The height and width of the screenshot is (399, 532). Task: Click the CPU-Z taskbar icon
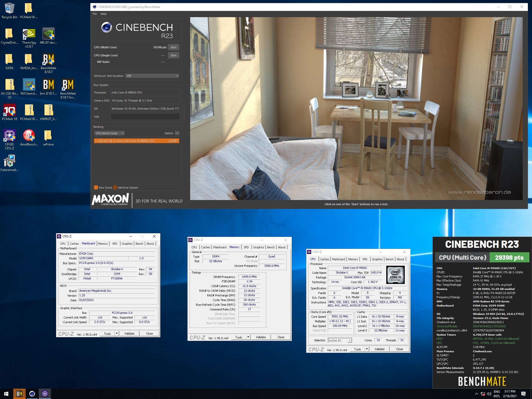[x=45, y=394]
